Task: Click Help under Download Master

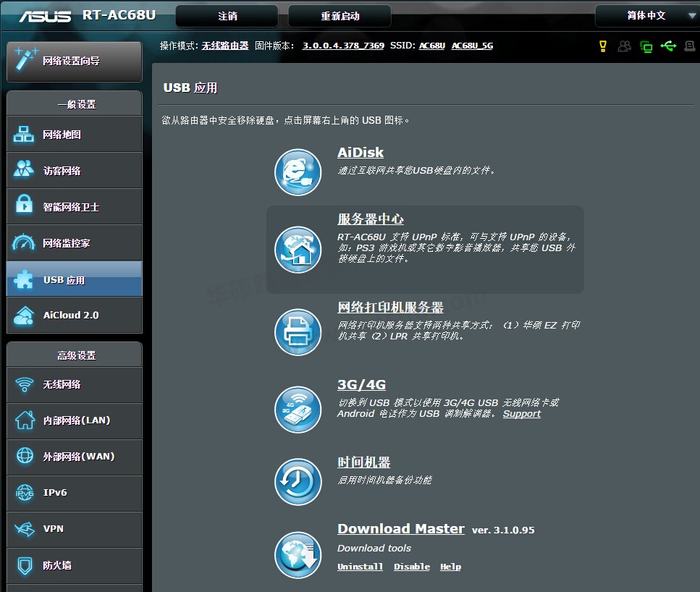Action: 450,567
